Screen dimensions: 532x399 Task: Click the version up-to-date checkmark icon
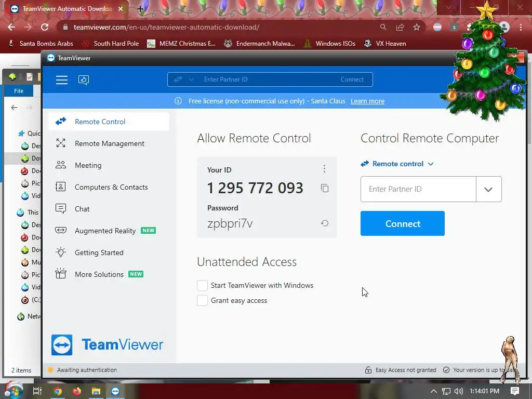tap(446, 370)
